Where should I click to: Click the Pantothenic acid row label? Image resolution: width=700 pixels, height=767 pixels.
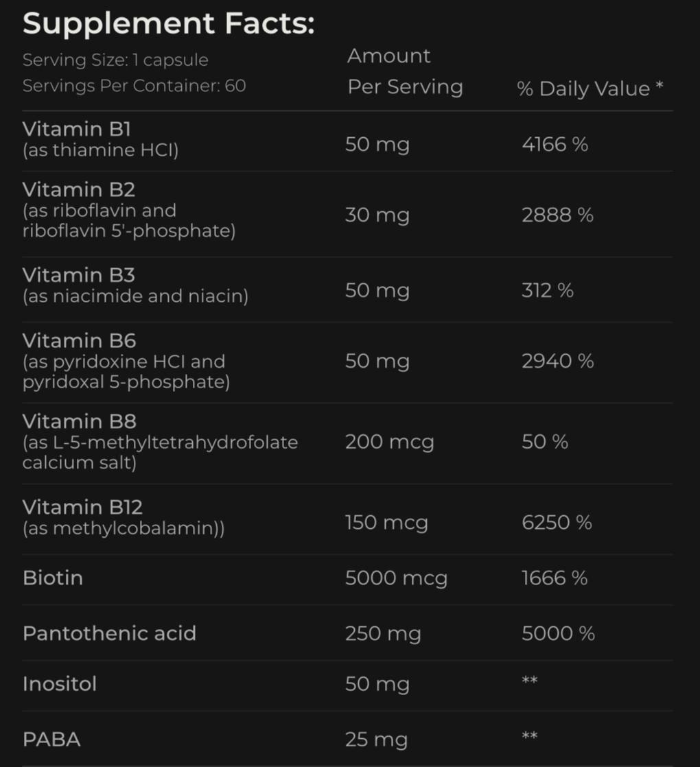click(x=110, y=633)
